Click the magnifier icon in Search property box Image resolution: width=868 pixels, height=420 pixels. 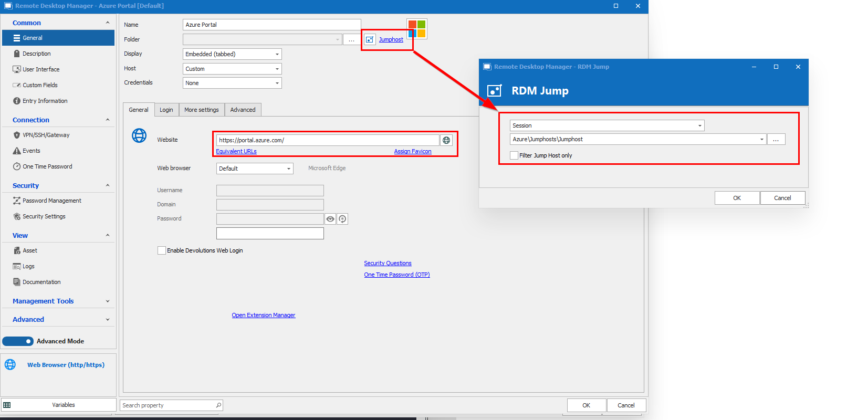tap(218, 405)
